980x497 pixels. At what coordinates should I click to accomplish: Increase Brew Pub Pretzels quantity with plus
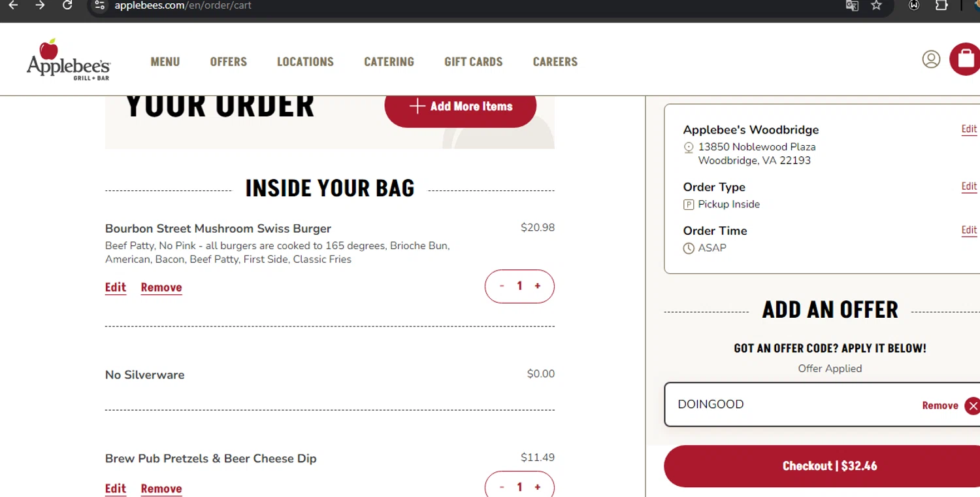(x=538, y=487)
